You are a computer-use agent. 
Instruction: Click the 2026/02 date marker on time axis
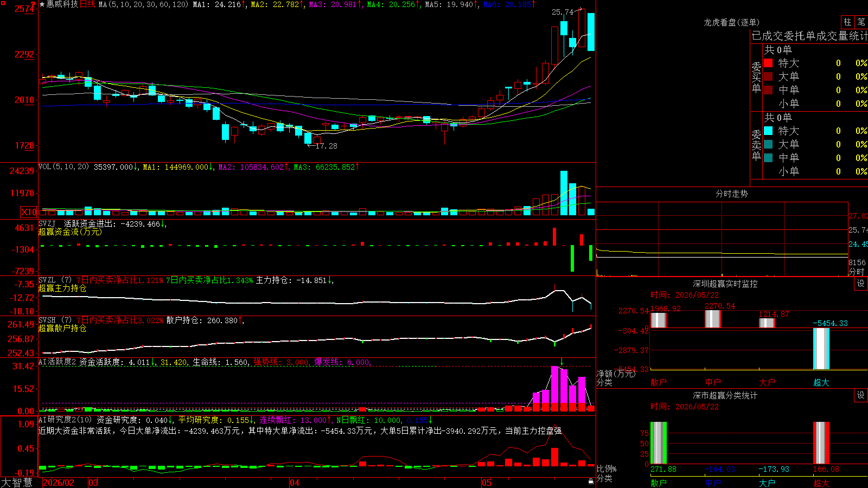pos(59,483)
